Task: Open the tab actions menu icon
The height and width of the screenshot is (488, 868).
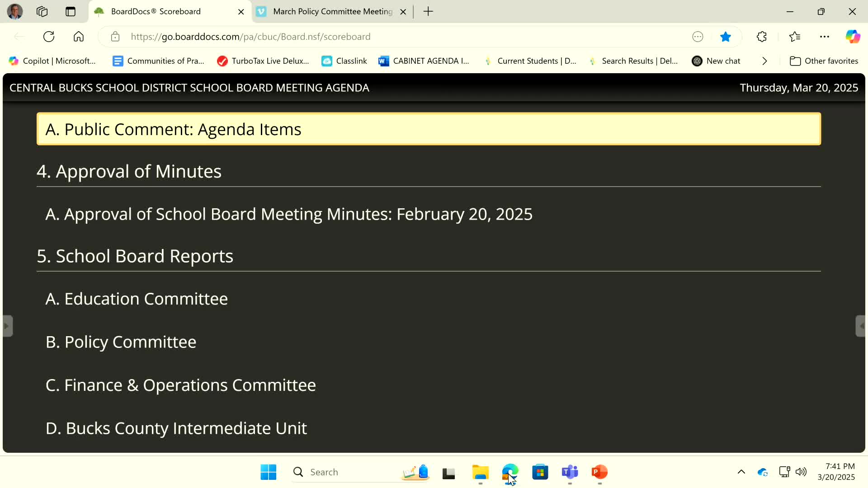Action: point(71,11)
